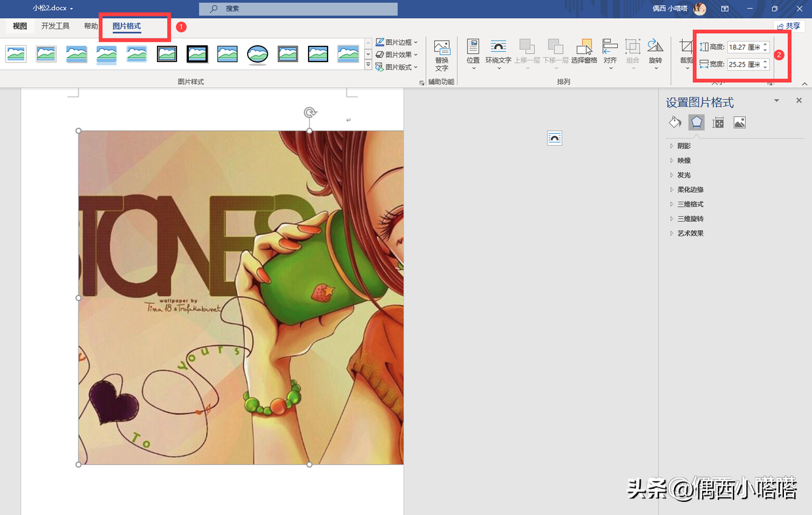Expand the 阴影 shadow section

[x=684, y=146]
